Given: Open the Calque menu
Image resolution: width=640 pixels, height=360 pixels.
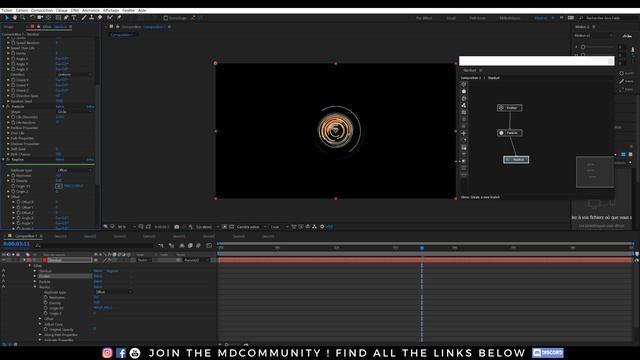Looking at the screenshot, I should 62,10.
